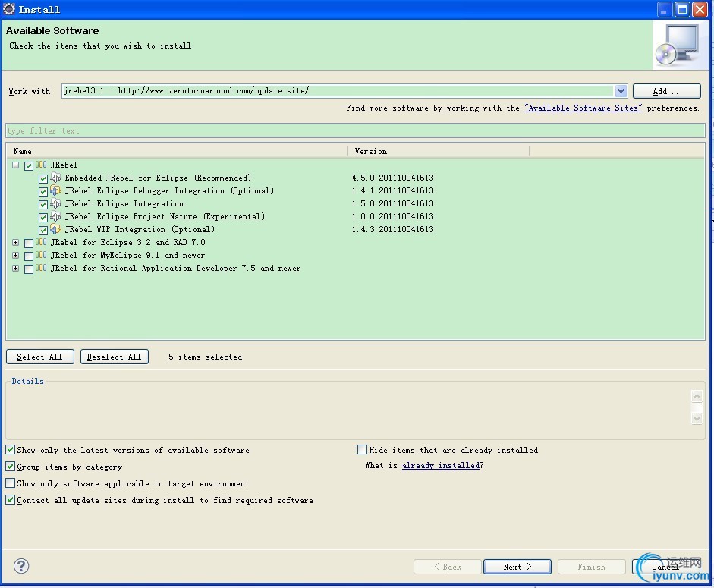Click the Next button
The height and width of the screenshot is (588, 714).
tap(517, 567)
